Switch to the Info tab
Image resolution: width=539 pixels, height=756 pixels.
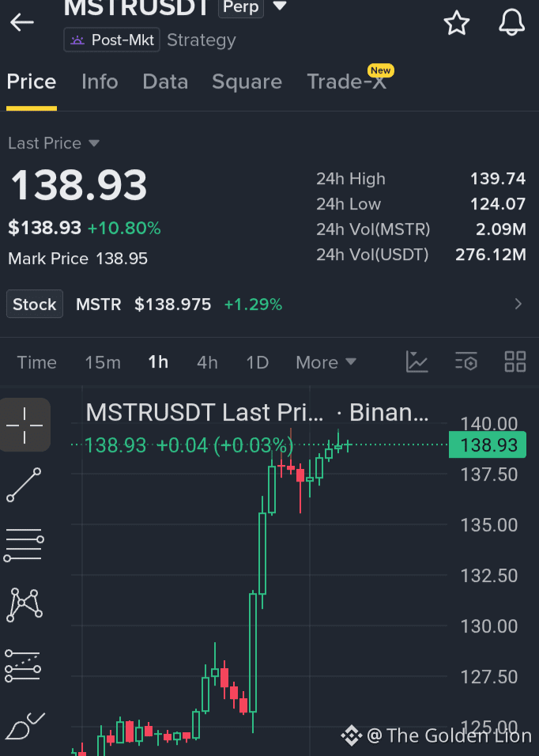tap(100, 81)
